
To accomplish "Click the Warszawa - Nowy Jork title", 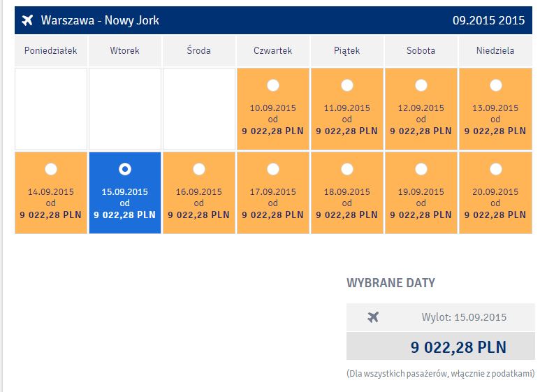I will click(x=100, y=20).
